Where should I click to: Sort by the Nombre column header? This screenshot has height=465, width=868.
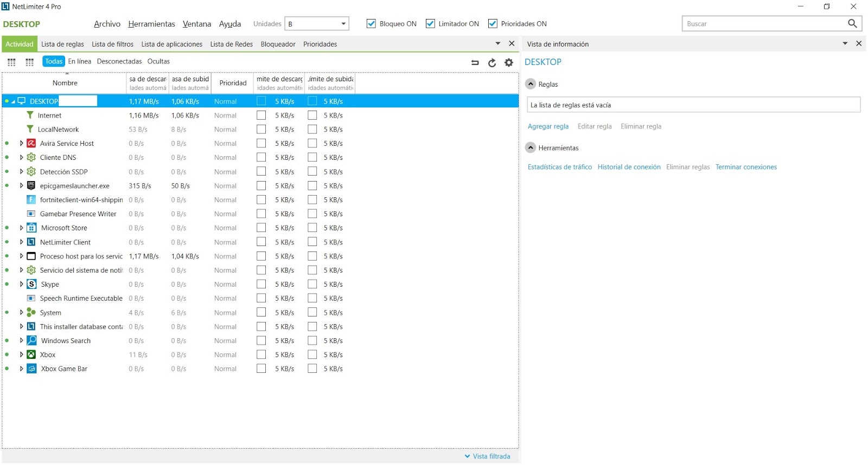click(65, 83)
